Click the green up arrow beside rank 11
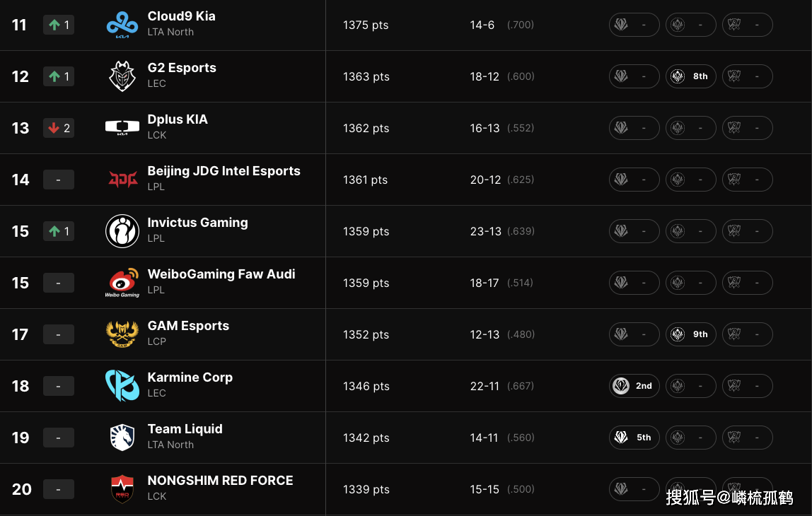 [x=54, y=25]
